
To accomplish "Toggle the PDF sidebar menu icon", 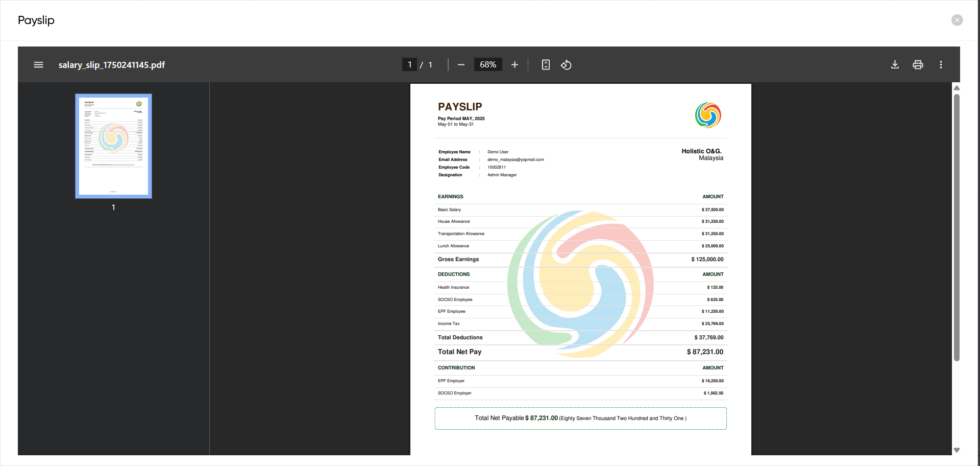I will pos(38,65).
